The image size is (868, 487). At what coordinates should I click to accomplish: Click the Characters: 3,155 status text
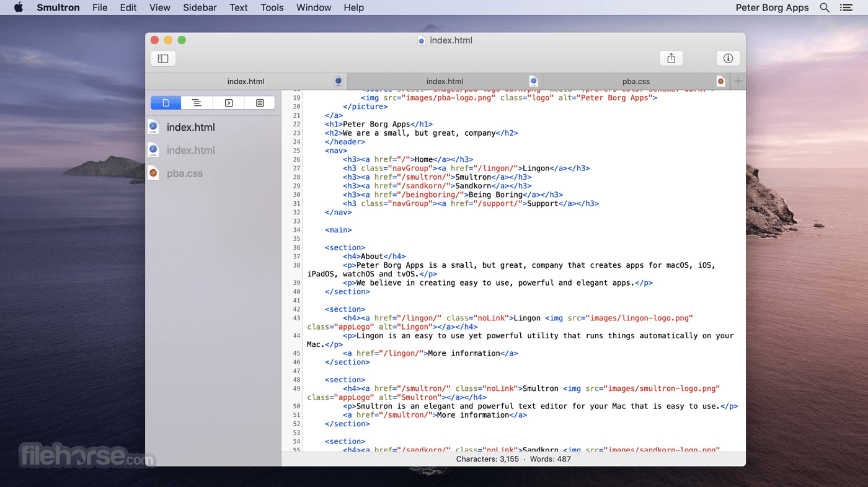(x=487, y=459)
